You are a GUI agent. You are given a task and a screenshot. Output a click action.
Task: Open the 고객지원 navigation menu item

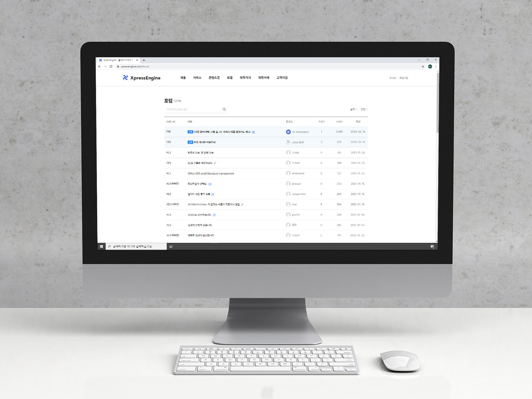(282, 78)
